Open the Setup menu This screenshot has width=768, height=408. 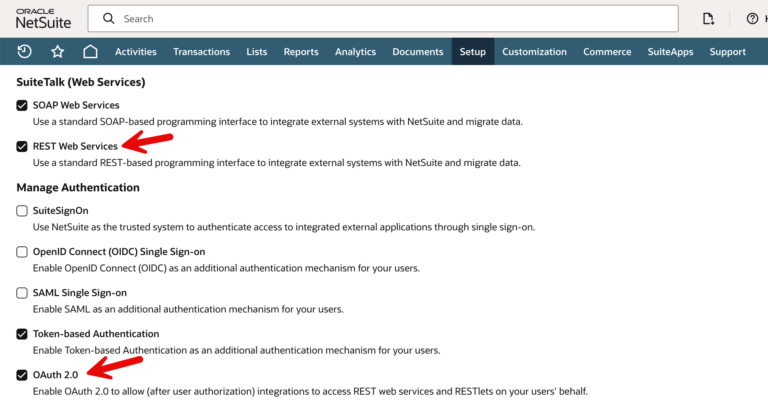tap(473, 51)
